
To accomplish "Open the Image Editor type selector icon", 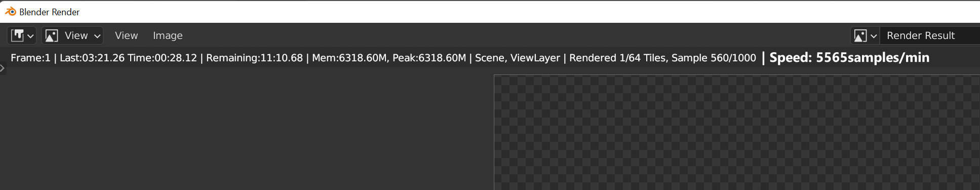I will [18, 35].
